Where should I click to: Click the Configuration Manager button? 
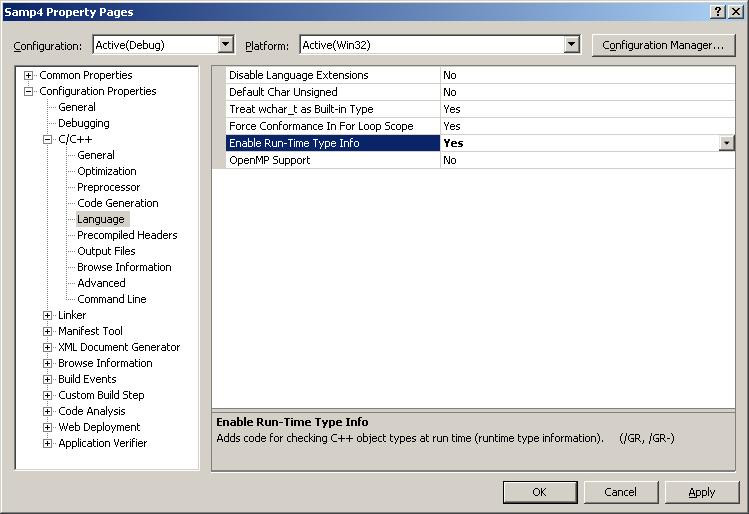click(663, 45)
